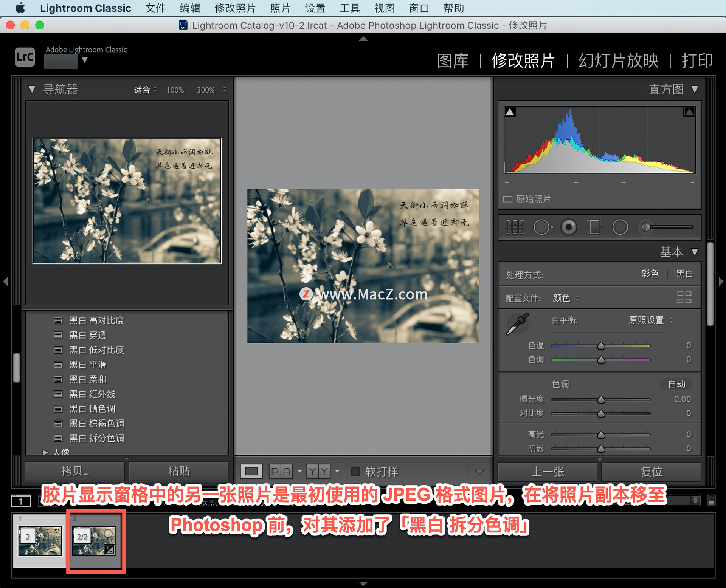
Task: Enable the 软打样 soft proofing checkbox
Action: point(355,472)
